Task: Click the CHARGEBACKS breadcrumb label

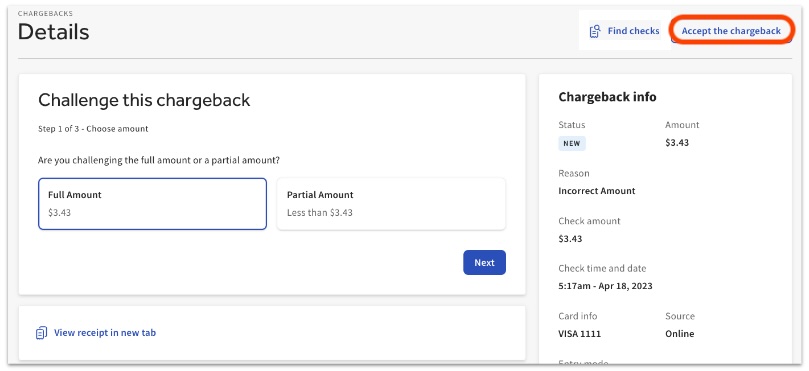Action: click(x=45, y=13)
